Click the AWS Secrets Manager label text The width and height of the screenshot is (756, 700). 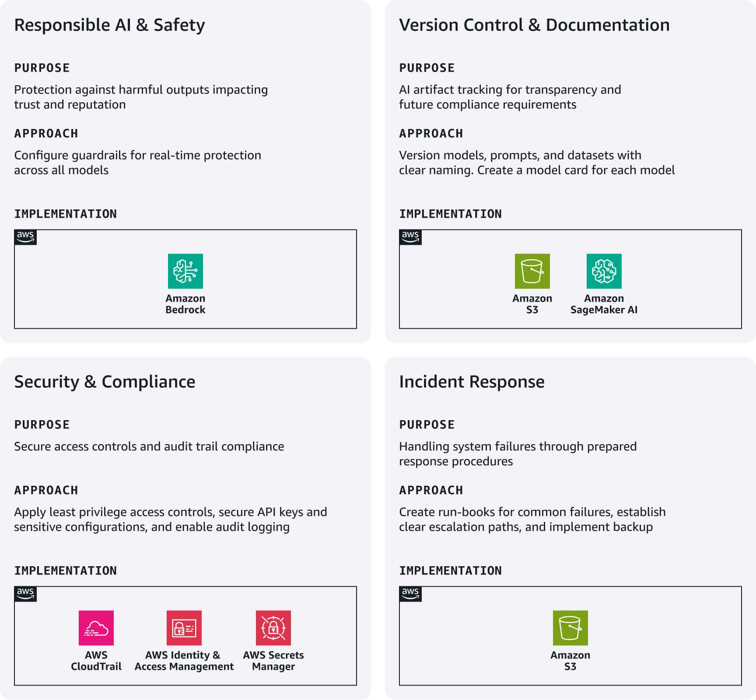pyautogui.click(x=273, y=661)
